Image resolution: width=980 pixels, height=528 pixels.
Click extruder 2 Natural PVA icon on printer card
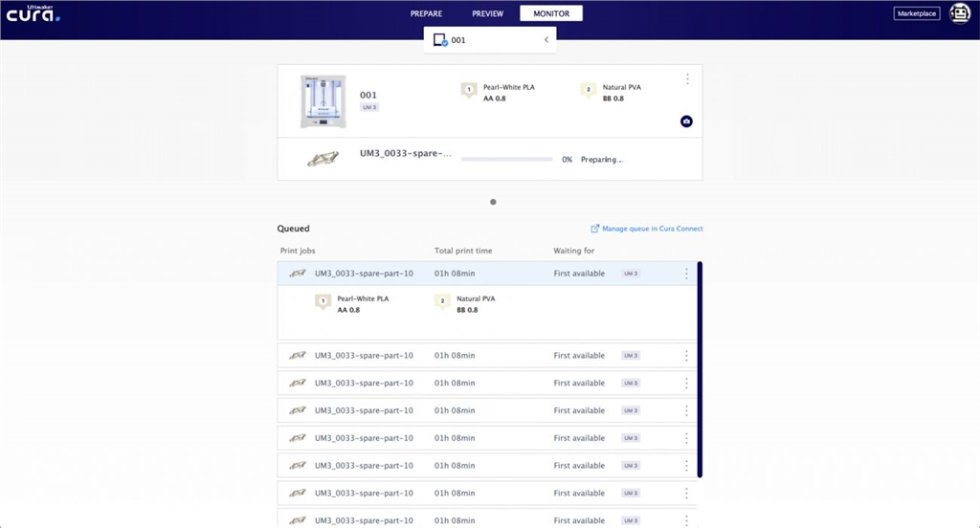click(x=589, y=91)
